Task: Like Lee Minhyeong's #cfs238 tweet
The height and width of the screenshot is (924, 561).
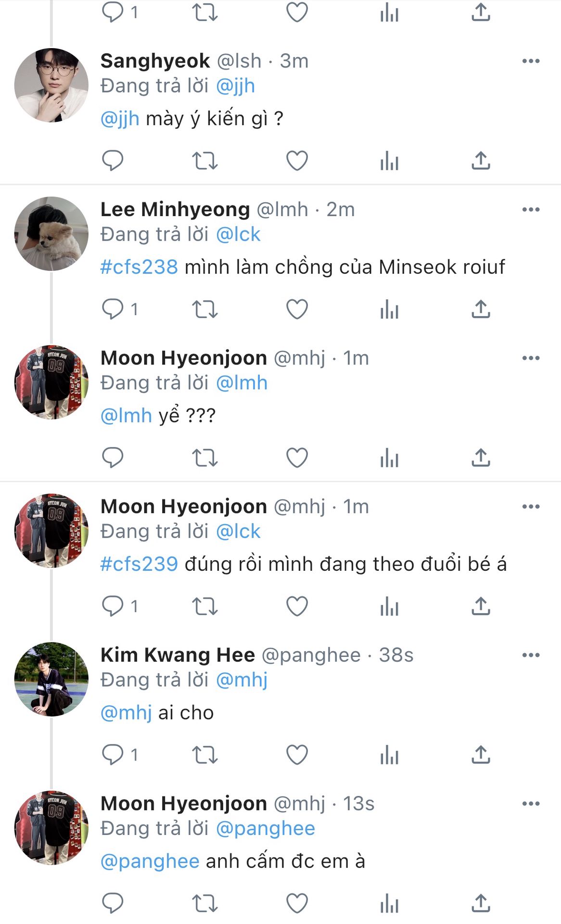Action: click(297, 309)
